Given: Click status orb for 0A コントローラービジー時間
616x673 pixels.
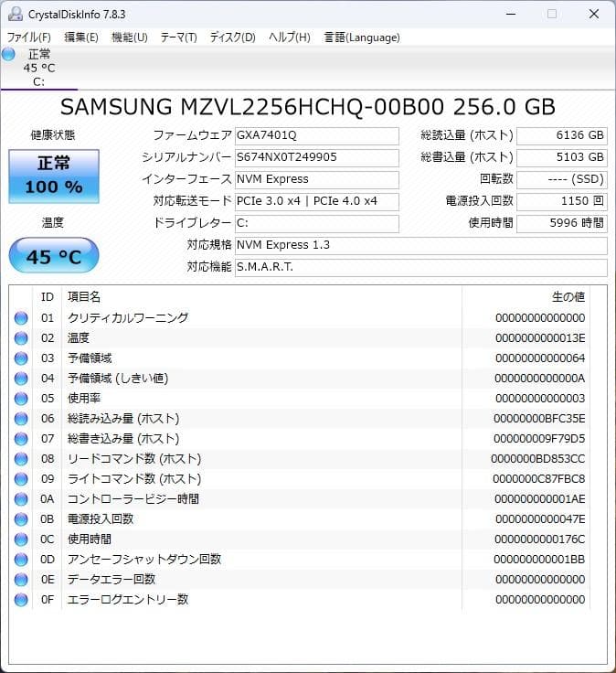Looking at the screenshot, I should coord(21,499).
